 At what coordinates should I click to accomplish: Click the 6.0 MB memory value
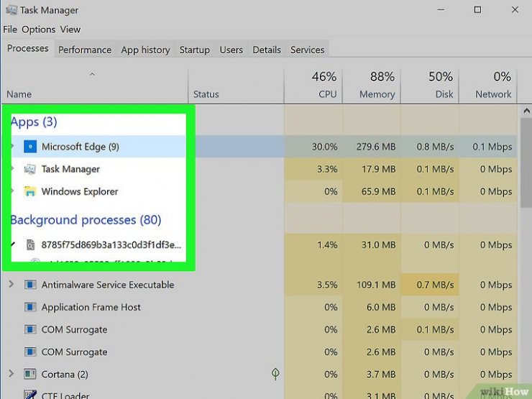(381, 307)
